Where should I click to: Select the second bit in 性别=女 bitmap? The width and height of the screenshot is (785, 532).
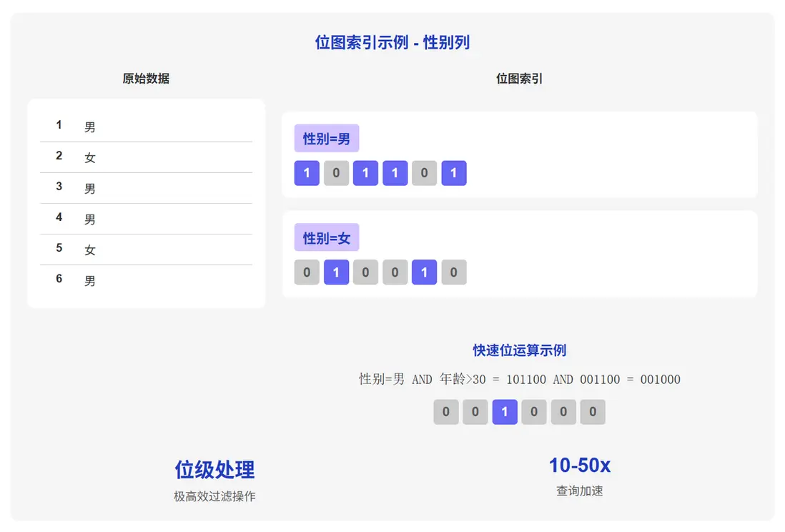click(336, 272)
